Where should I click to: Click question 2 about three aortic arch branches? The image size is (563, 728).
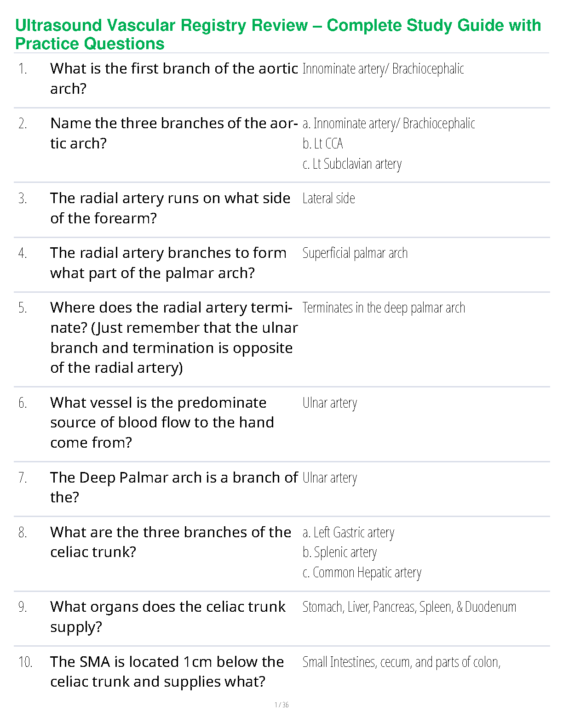(x=174, y=133)
